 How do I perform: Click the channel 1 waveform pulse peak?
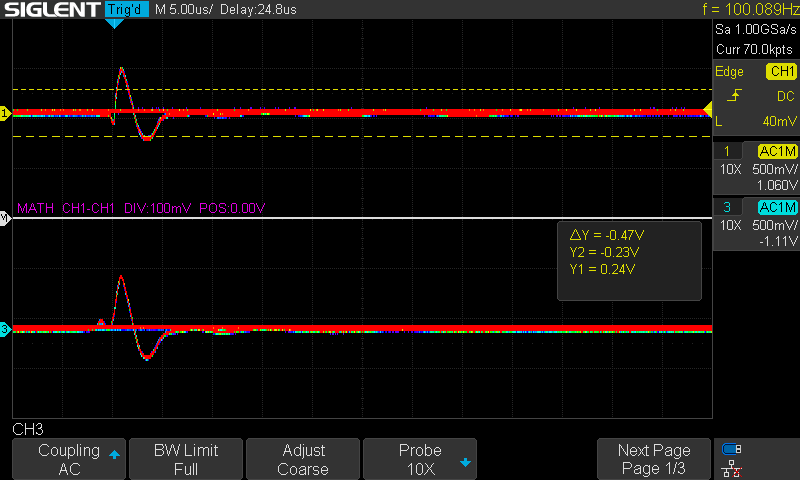coord(121,69)
